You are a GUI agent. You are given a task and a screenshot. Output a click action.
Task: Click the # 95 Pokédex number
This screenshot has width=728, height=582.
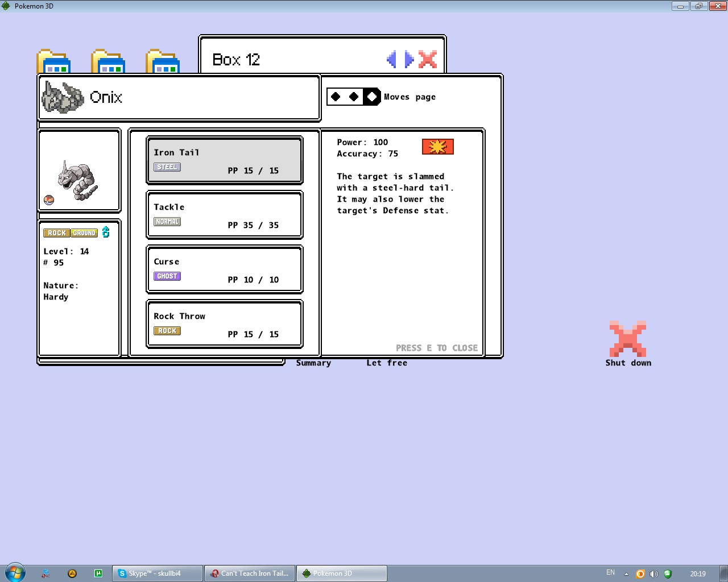(53, 263)
